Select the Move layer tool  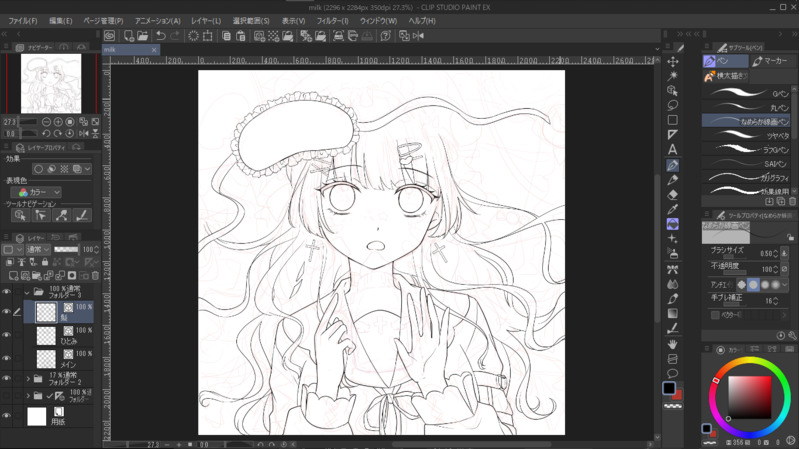[x=673, y=62]
